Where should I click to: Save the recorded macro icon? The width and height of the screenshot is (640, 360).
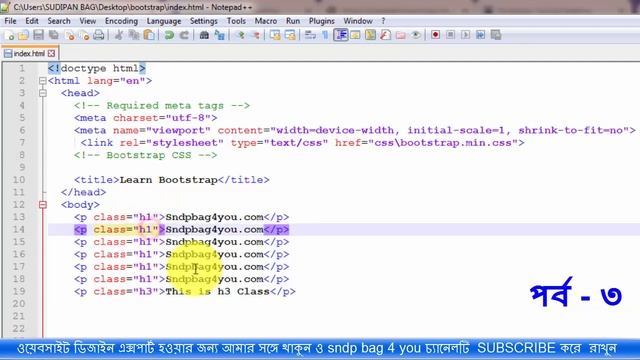click(496, 36)
